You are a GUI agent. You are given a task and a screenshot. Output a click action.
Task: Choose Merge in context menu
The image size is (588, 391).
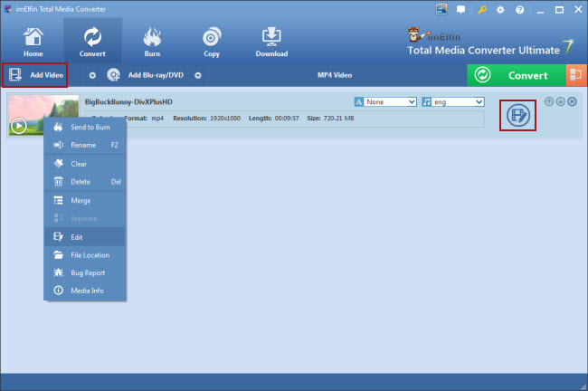(85, 201)
